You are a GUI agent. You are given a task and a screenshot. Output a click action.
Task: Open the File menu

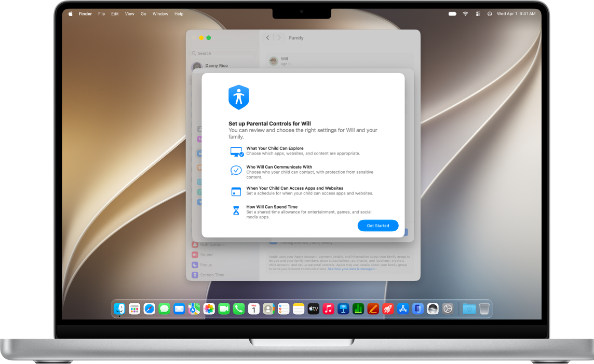pyautogui.click(x=102, y=14)
